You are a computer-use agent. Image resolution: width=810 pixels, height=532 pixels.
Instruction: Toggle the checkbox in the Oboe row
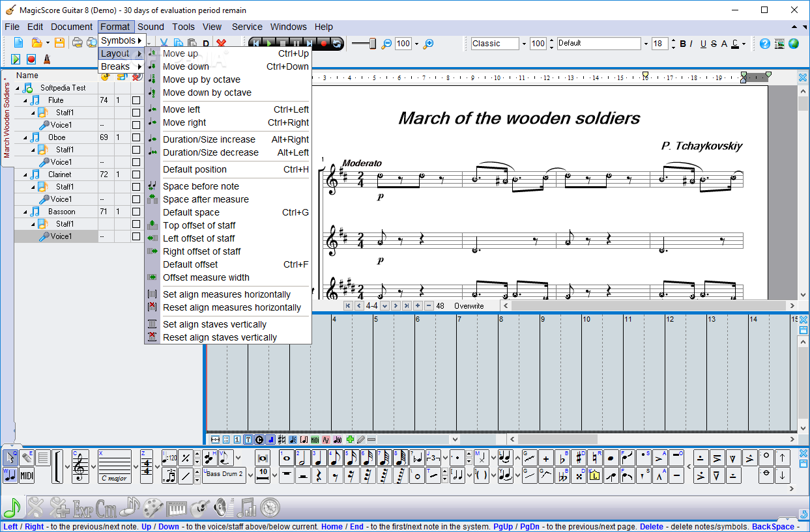[136, 137]
